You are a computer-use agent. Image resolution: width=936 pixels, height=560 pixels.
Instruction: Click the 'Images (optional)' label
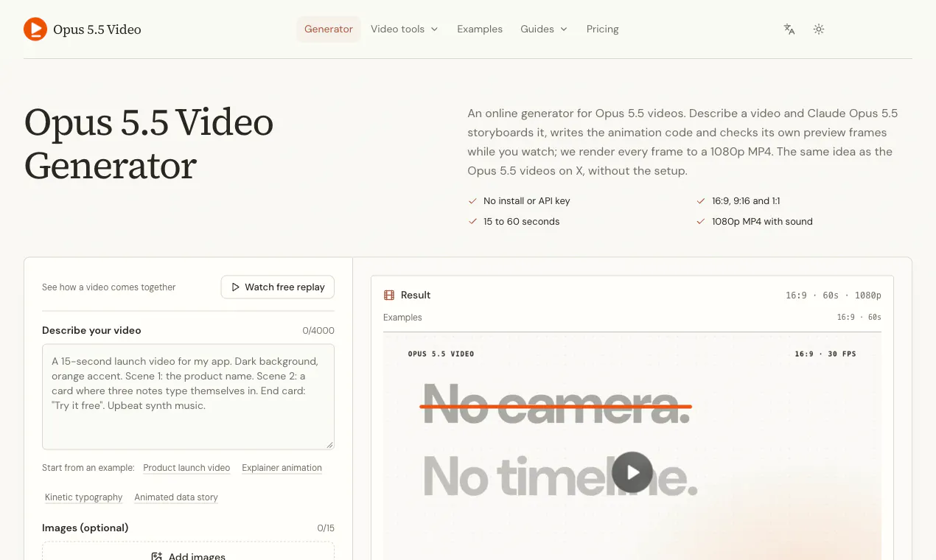(x=85, y=528)
